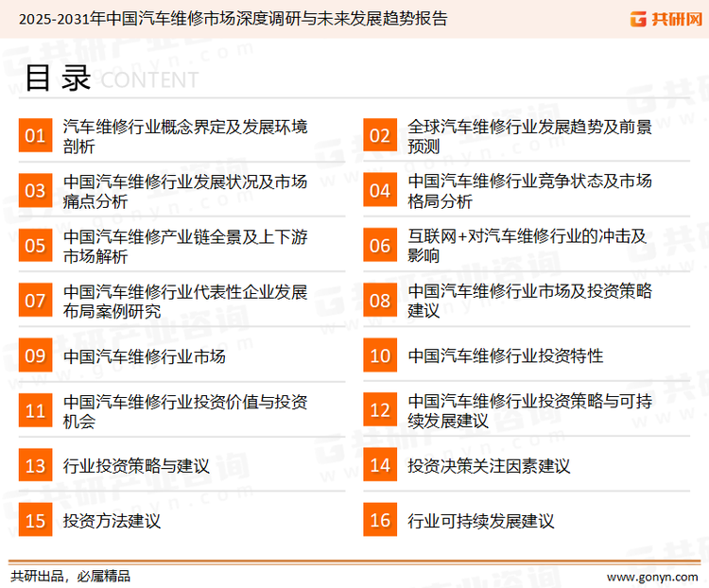This screenshot has height=588, width=709.
Task: Click the orange 05 number box
Action: pyautogui.click(x=35, y=246)
